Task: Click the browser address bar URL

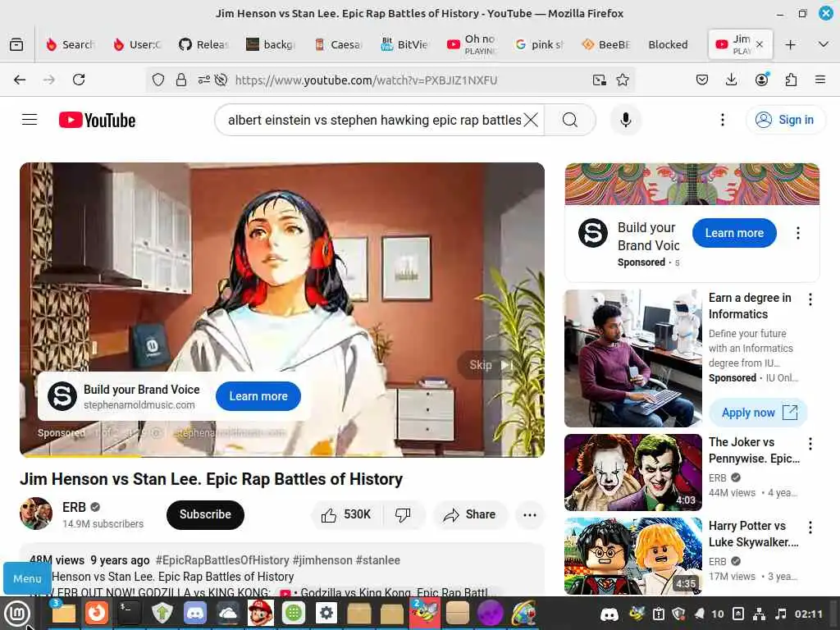Action: click(367, 80)
